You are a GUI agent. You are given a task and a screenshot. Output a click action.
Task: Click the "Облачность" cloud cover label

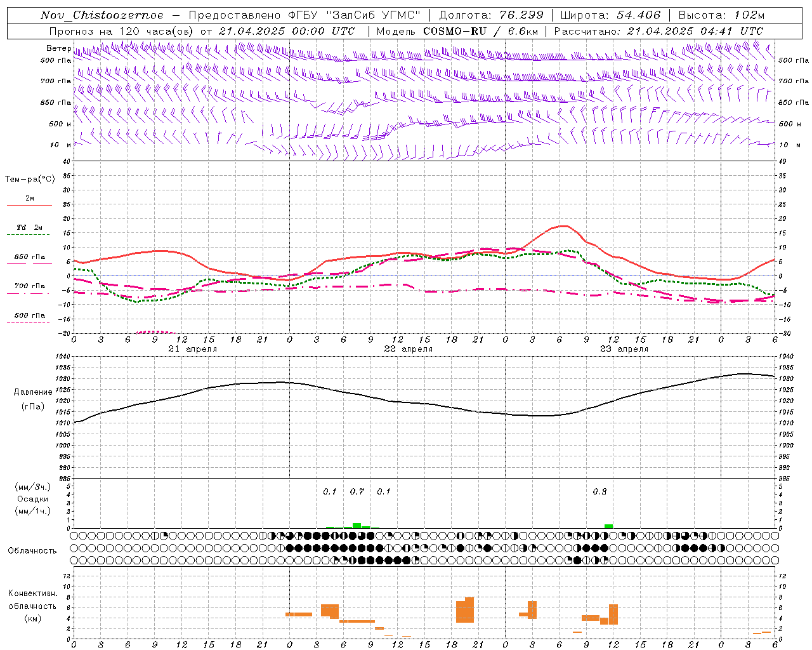[32, 551]
